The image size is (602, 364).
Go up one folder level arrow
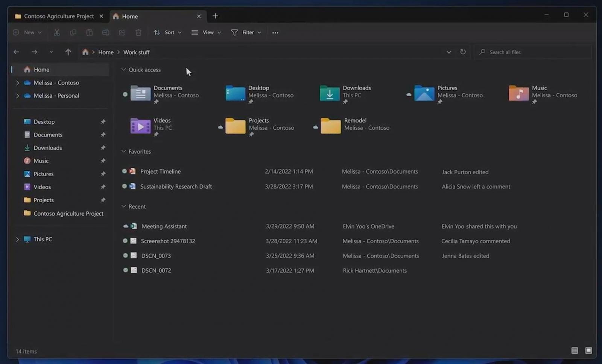click(68, 52)
